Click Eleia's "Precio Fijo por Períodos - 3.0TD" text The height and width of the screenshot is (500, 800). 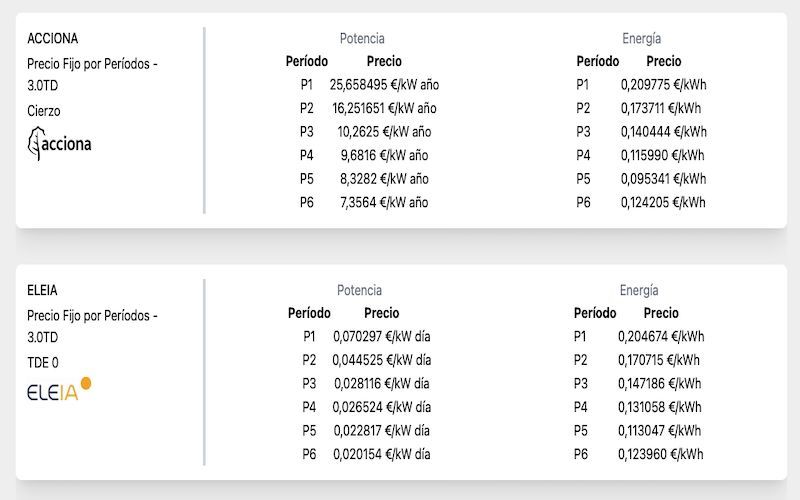pyautogui.click(x=92, y=327)
